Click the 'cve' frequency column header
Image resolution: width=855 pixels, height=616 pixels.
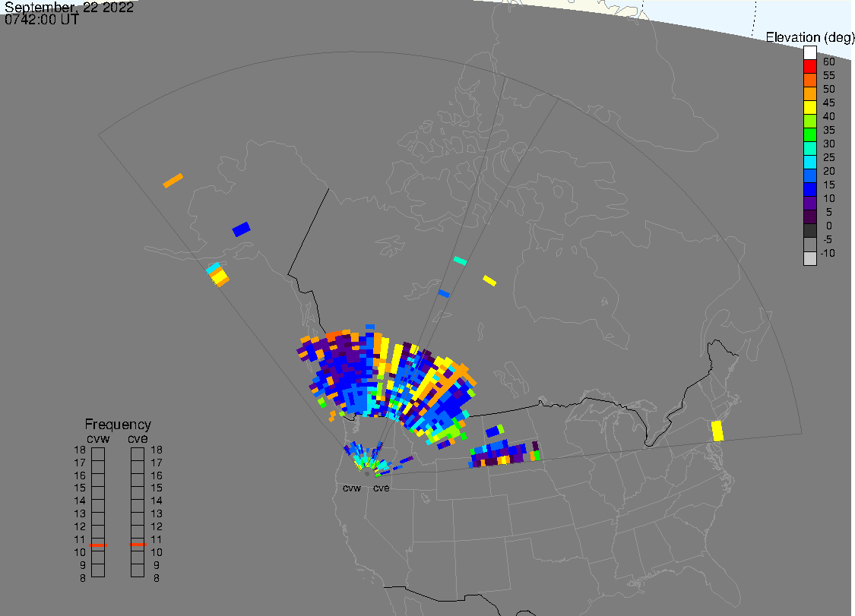(x=138, y=438)
